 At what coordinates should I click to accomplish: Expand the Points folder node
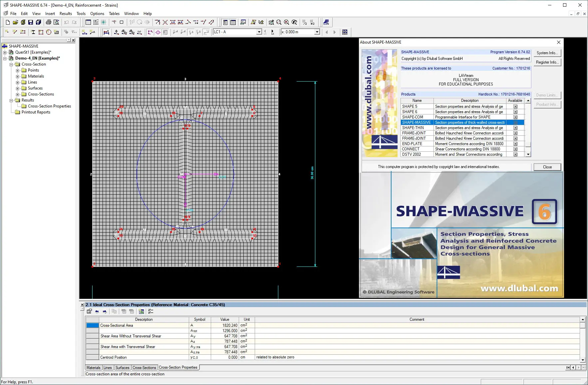tap(18, 70)
